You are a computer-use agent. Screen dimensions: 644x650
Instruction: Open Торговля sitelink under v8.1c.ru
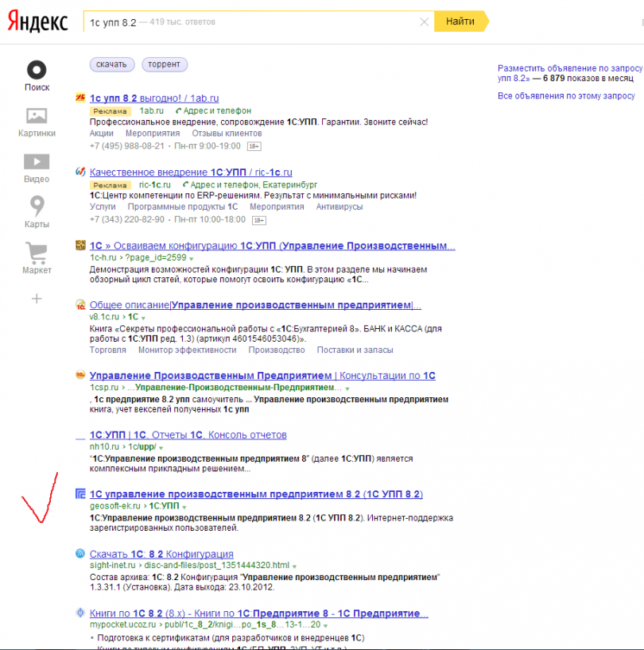[108, 350]
